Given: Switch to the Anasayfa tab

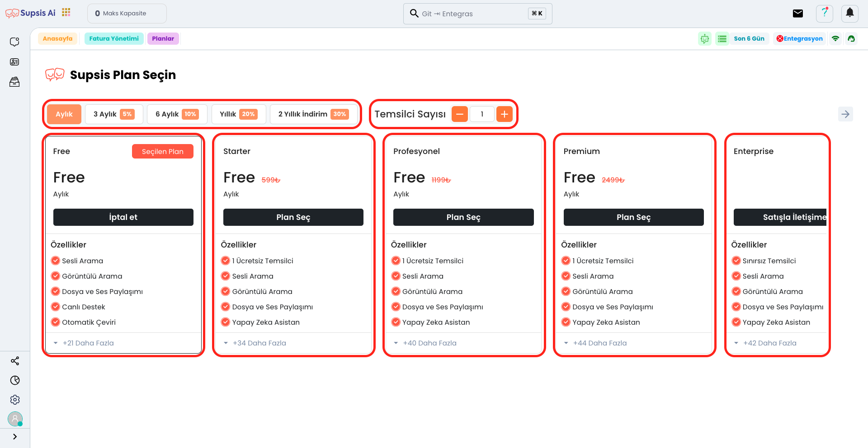Looking at the screenshot, I should point(57,38).
